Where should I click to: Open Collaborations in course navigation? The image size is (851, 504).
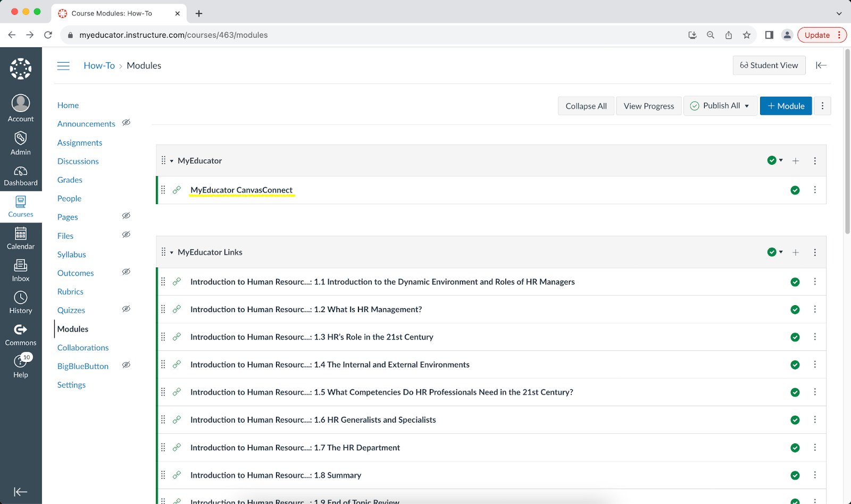point(83,348)
